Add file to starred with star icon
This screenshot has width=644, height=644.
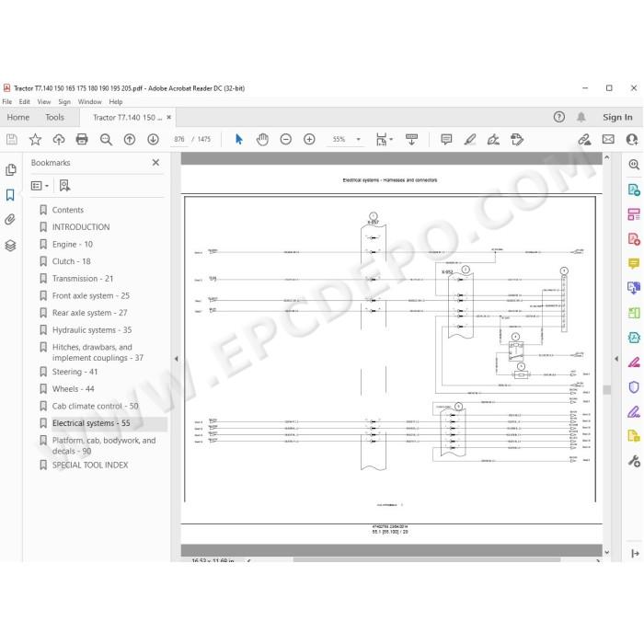click(35, 140)
